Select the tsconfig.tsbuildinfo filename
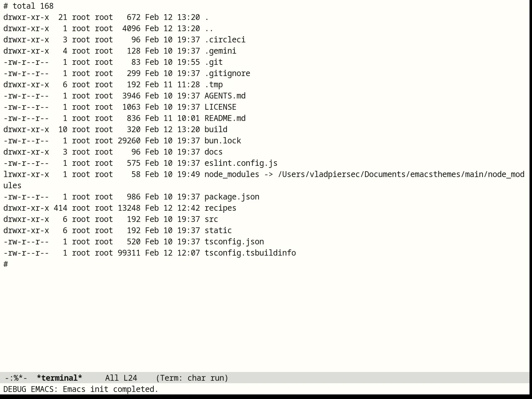 click(250, 253)
